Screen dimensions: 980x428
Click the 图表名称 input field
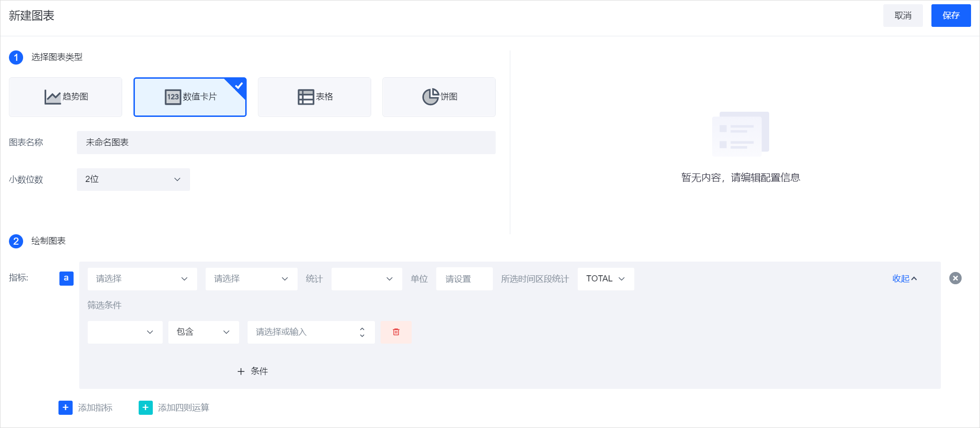click(x=286, y=142)
